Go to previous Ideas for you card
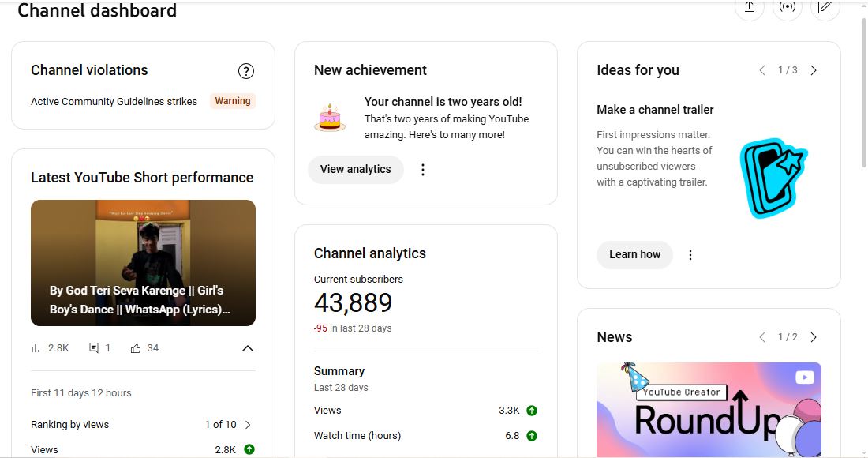Image resolution: width=868 pixels, height=458 pixels. [762, 70]
